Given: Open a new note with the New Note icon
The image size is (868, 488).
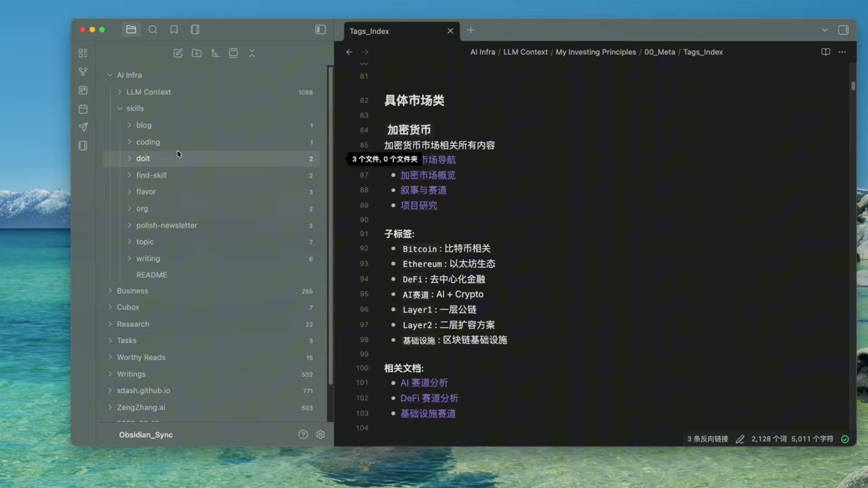Looking at the screenshot, I should pos(178,53).
